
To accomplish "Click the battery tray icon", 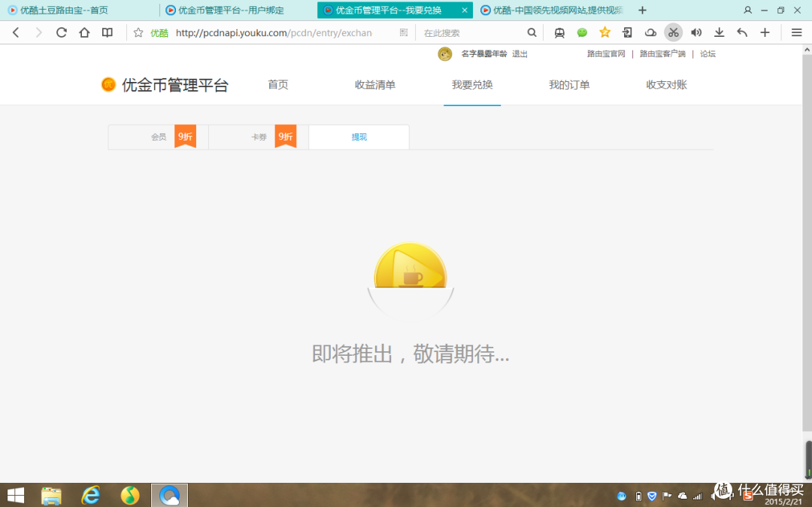I will (x=638, y=496).
